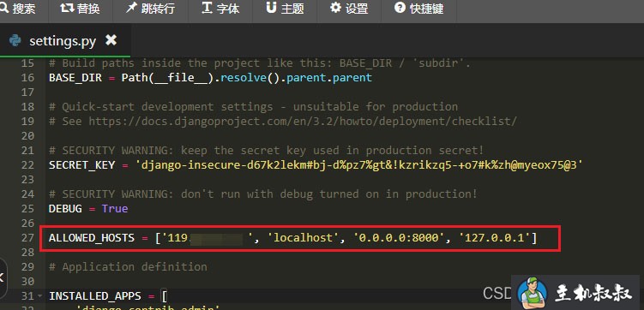Close the settings.py tab
This screenshot has height=310, width=644.
(x=111, y=40)
